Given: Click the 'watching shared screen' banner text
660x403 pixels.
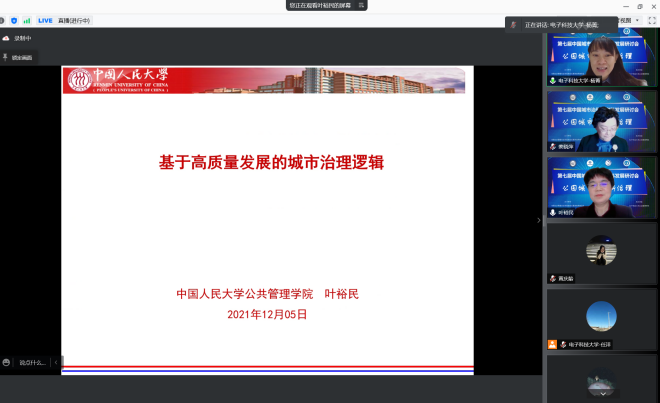Looking at the screenshot, I should pyautogui.click(x=320, y=5).
